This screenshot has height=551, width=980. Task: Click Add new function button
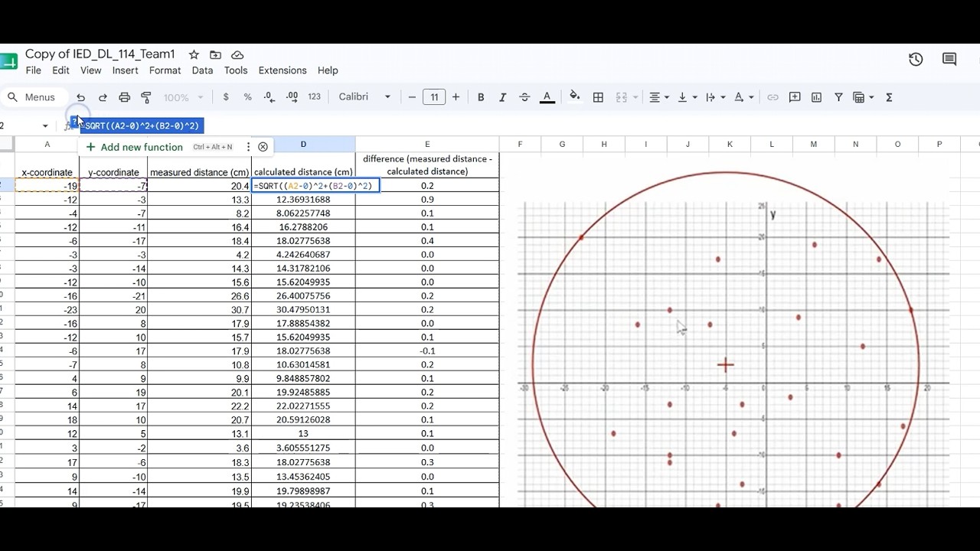coord(134,147)
